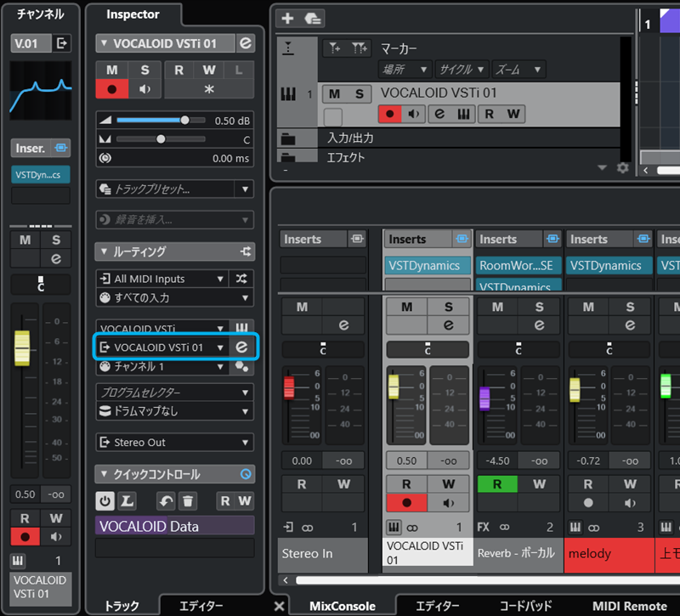Click edit instrument icon beside VOCALOID VSTi 01 routing

[x=241, y=347]
